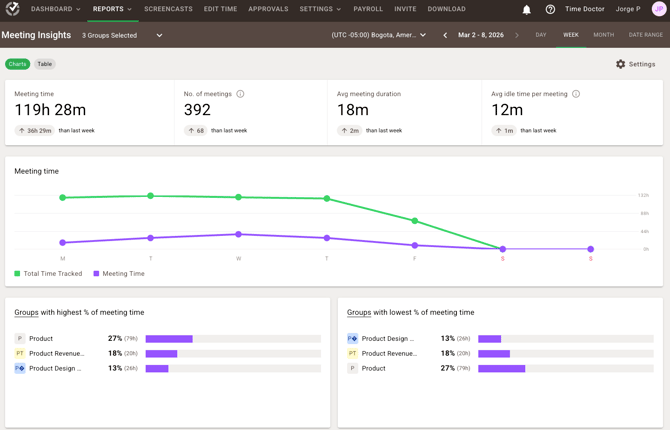Click info icon beside No. of meetings
Screen dimensions: 670x430
pyautogui.click(x=240, y=94)
